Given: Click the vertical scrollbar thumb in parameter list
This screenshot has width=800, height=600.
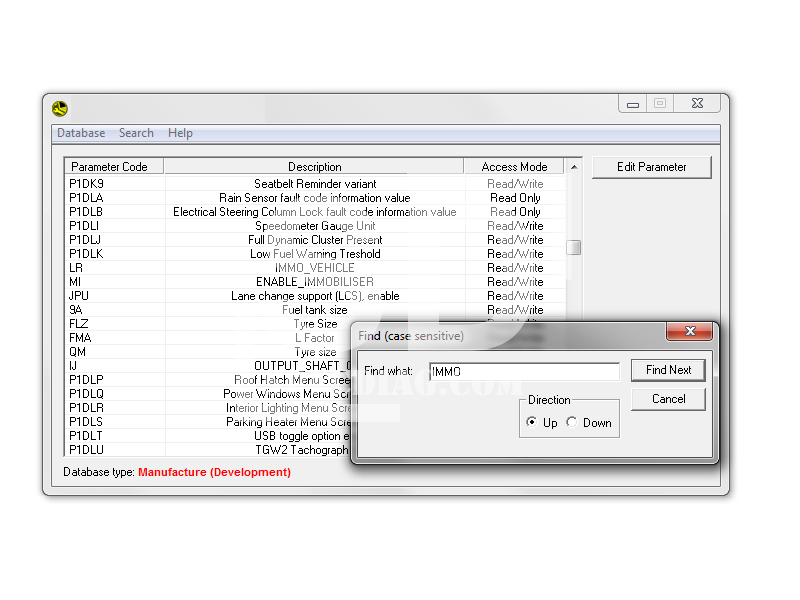Looking at the screenshot, I should pos(573,248).
